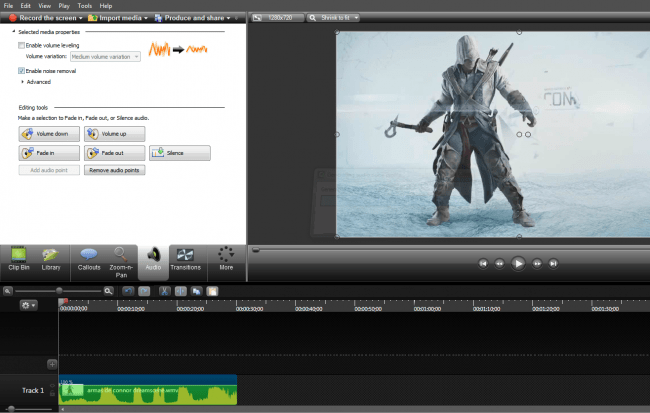This screenshot has height=413, width=650.
Task: Expand the Advanced noise removal section
Action: tap(22, 82)
